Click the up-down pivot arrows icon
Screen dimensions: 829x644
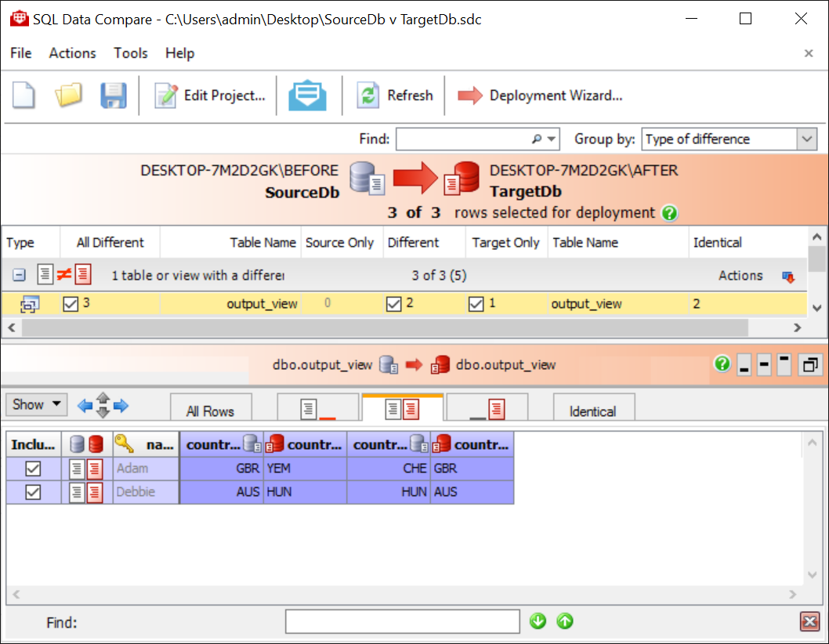click(x=103, y=405)
